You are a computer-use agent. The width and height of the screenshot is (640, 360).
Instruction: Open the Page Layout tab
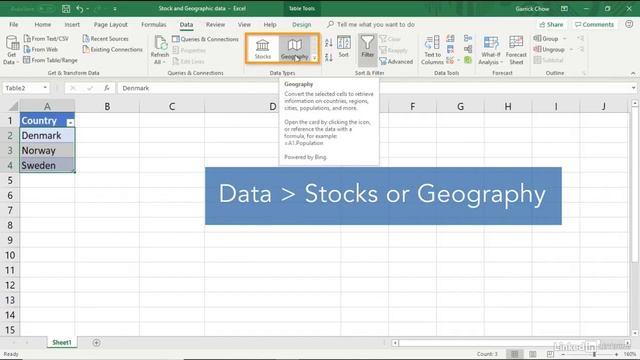pyautogui.click(x=111, y=24)
